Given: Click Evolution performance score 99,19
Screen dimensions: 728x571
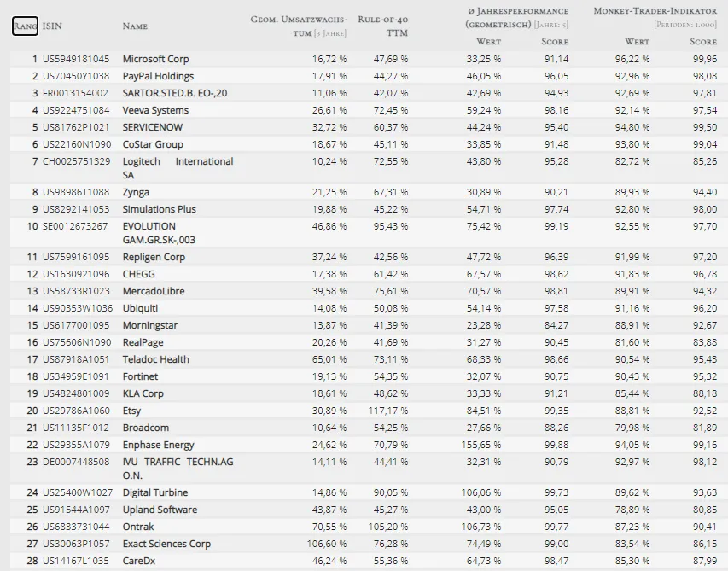Looking at the screenshot, I should tap(556, 226).
